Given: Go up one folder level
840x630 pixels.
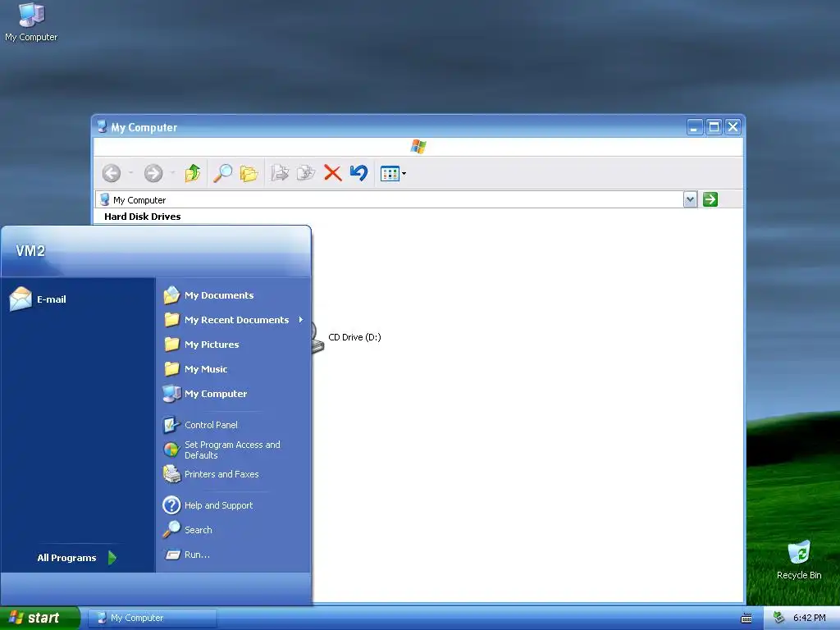Looking at the screenshot, I should (x=192, y=173).
